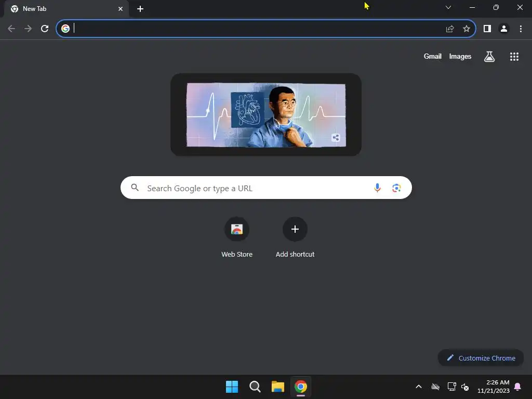Open File Explorer from the taskbar
This screenshot has height=399, width=532.
click(277, 387)
